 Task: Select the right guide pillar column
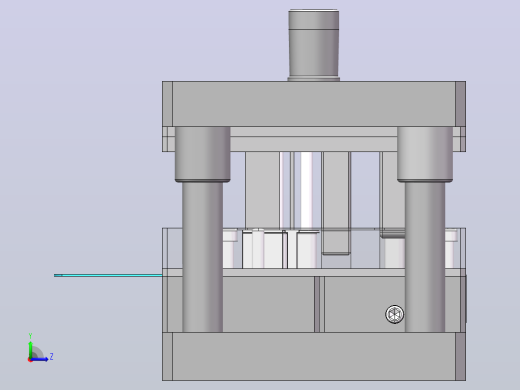click(425, 257)
